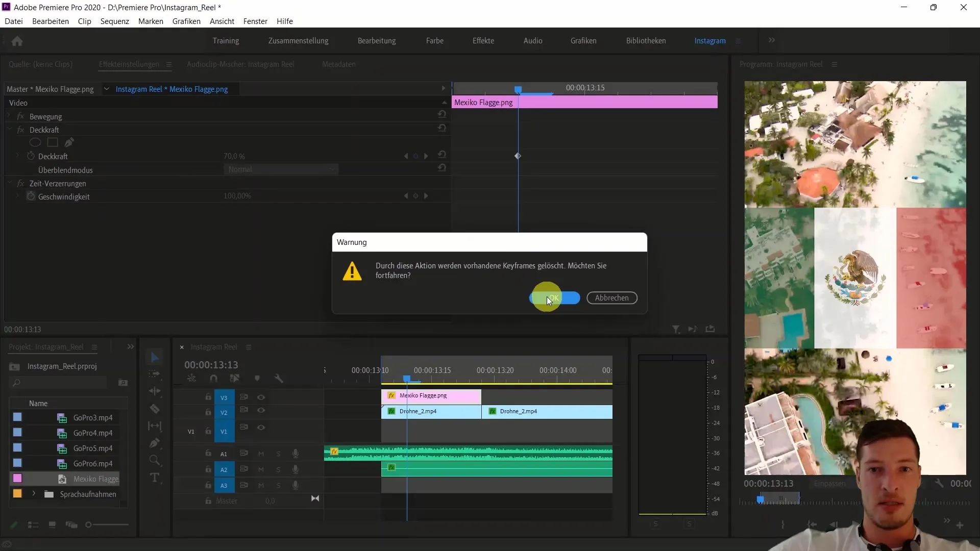The height and width of the screenshot is (551, 980).
Task: Add a marker in the timeline
Action: 257,378
